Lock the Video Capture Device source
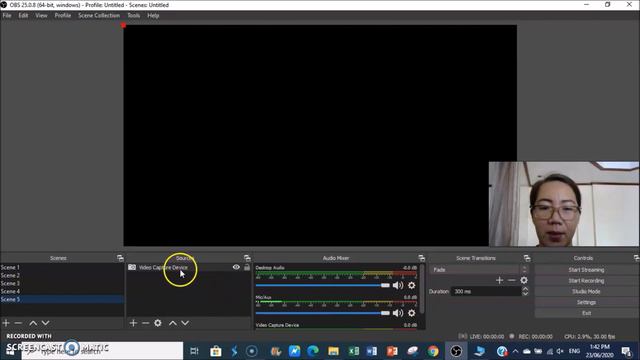This screenshot has height=360, width=640. [247, 267]
